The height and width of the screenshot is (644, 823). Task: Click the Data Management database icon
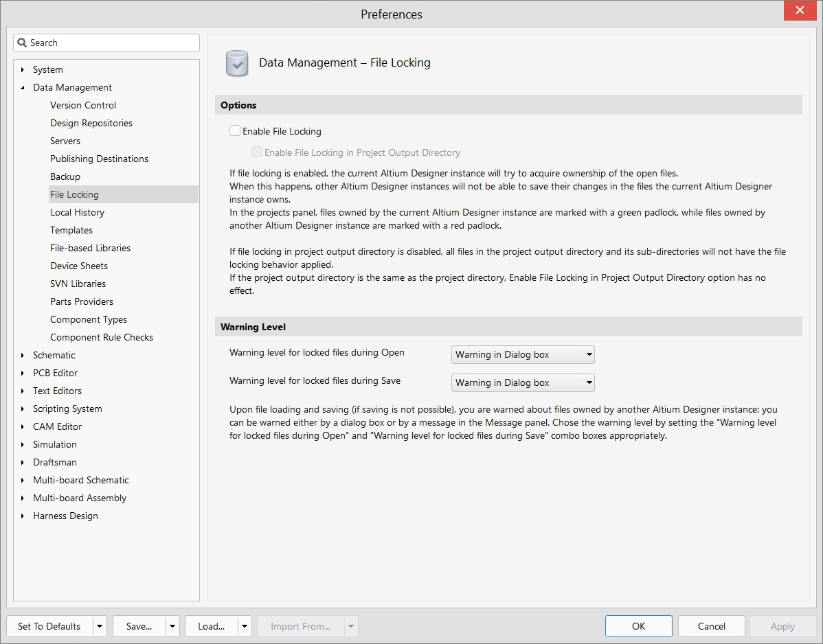click(237, 63)
